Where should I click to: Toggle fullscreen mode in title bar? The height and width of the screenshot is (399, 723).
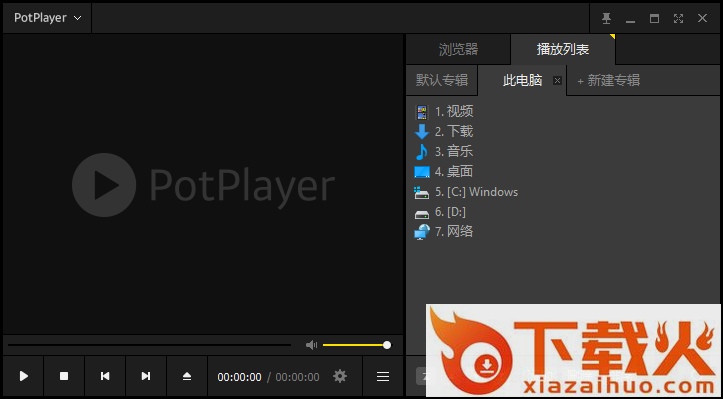[x=678, y=18]
